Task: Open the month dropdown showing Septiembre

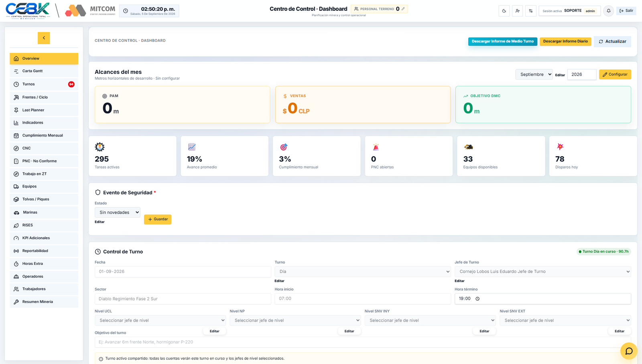Action: (x=534, y=74)
